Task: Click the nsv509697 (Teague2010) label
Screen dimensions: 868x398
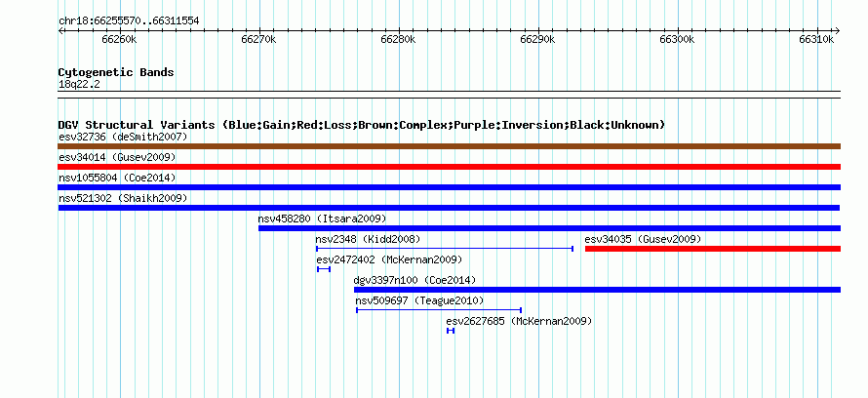Action: [419, 300]
